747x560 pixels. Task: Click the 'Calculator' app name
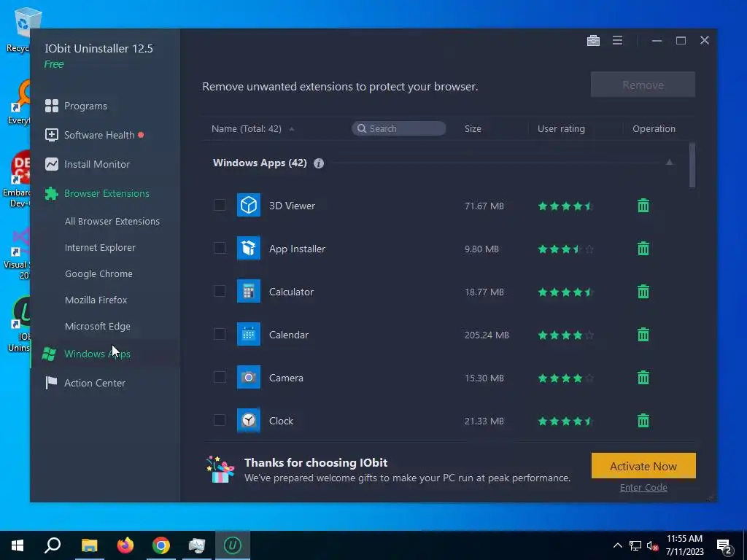click(x=291, y=292)
